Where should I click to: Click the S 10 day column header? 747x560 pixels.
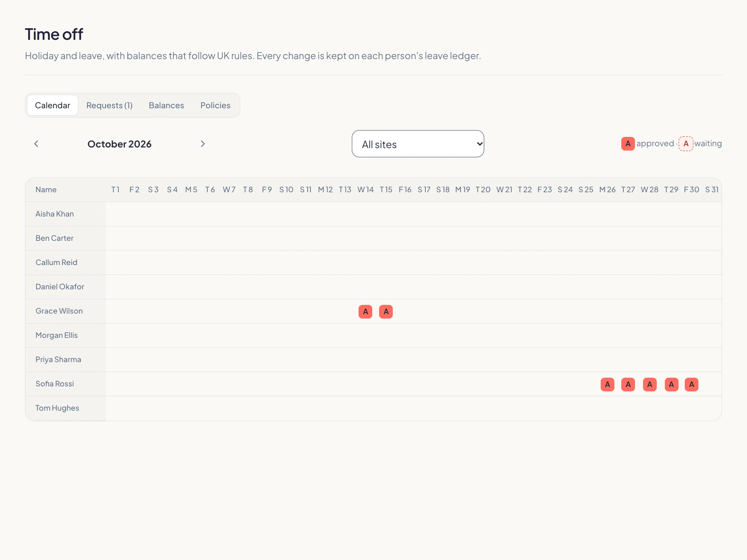[286, 190]
